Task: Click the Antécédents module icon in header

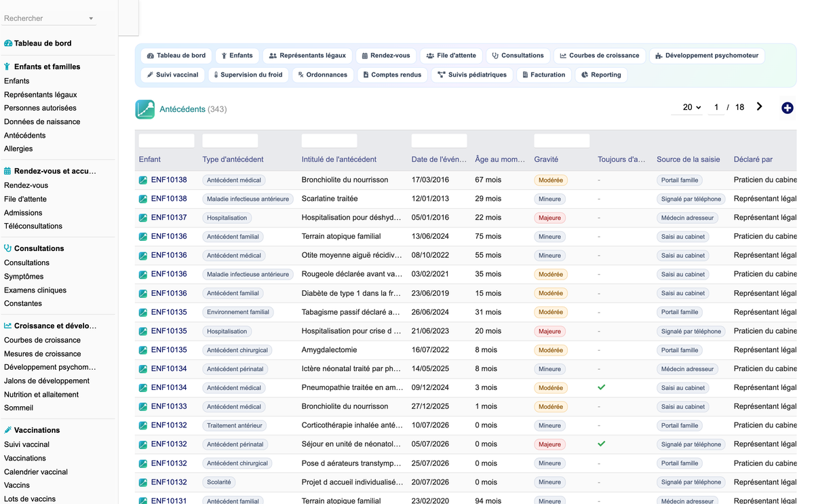Action: coord(145,109)
